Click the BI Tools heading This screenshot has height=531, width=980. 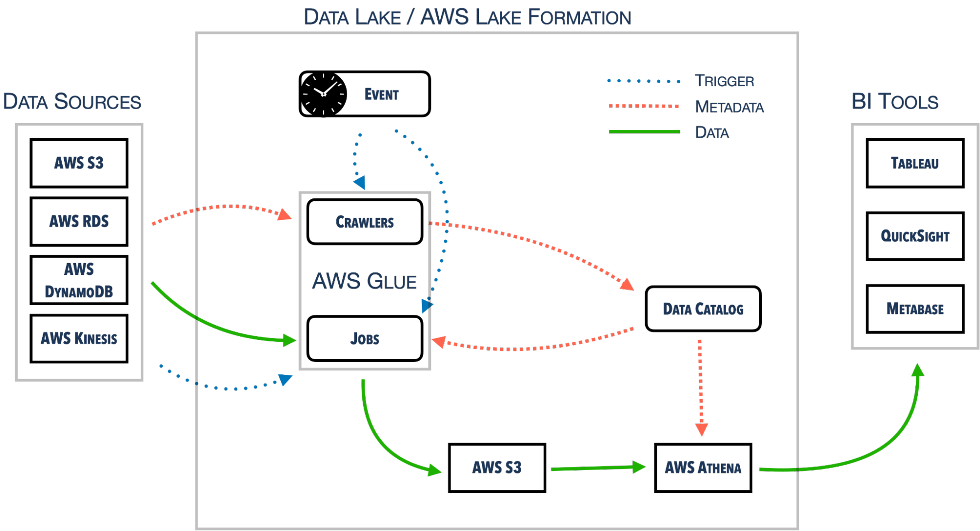click(895, 102)
